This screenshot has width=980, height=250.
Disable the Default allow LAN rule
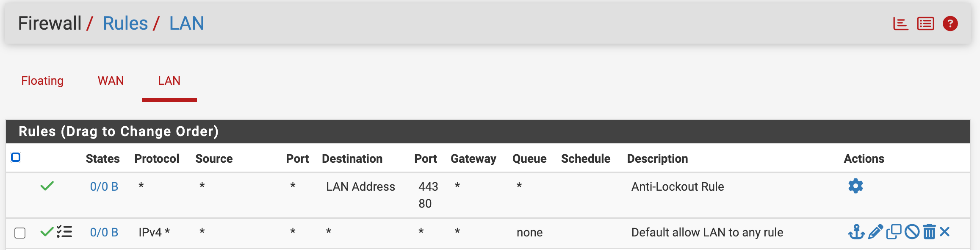(912, 232)
